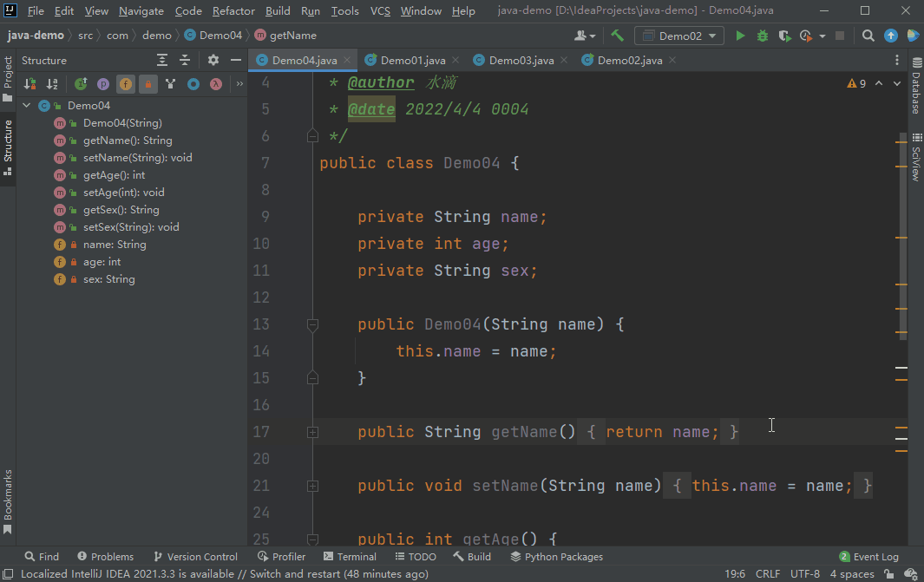Collapse the Demo04 node in Structure tree

tap(27, 105)
